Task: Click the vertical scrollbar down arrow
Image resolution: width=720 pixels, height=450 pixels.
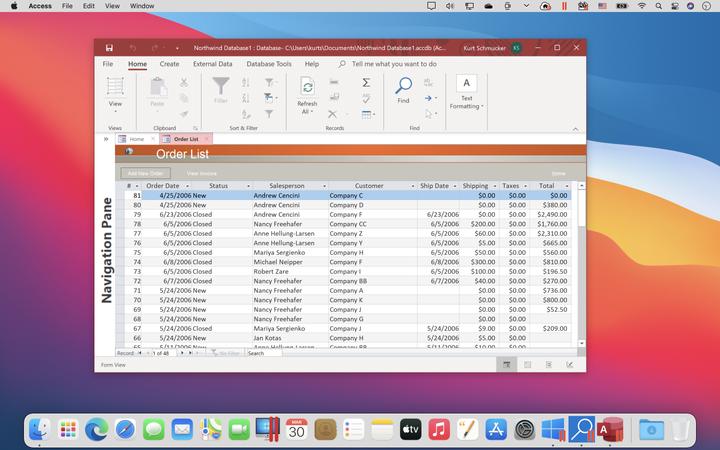Action: (581, 343)
